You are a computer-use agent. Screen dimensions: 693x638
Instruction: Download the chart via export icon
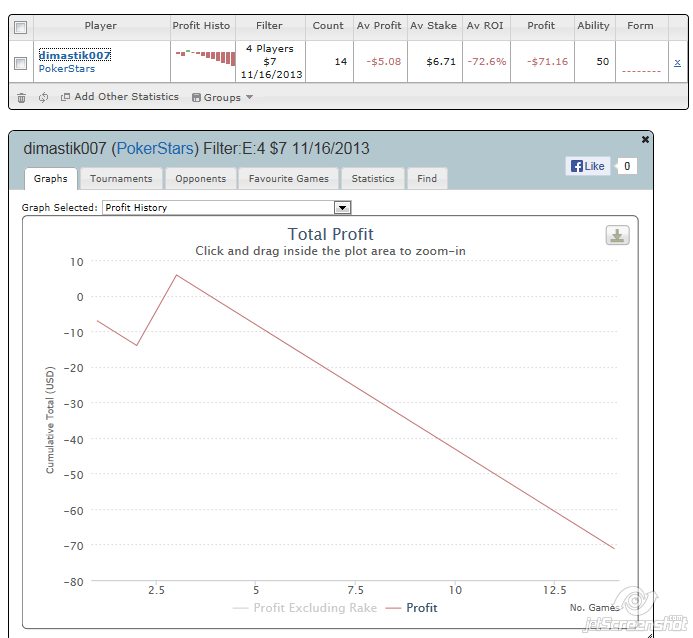tap(617, 235)
